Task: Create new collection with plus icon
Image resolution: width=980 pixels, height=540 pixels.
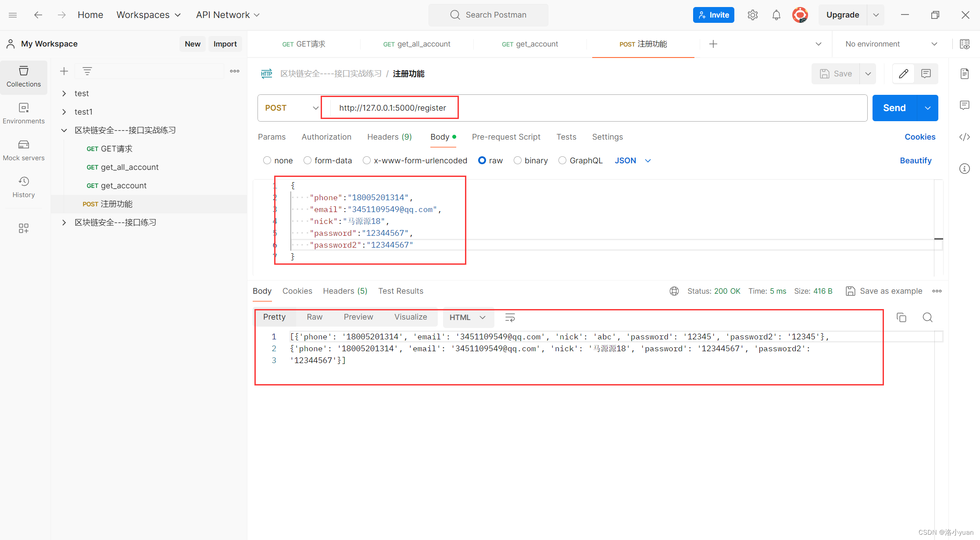Action: pos(64,71)
